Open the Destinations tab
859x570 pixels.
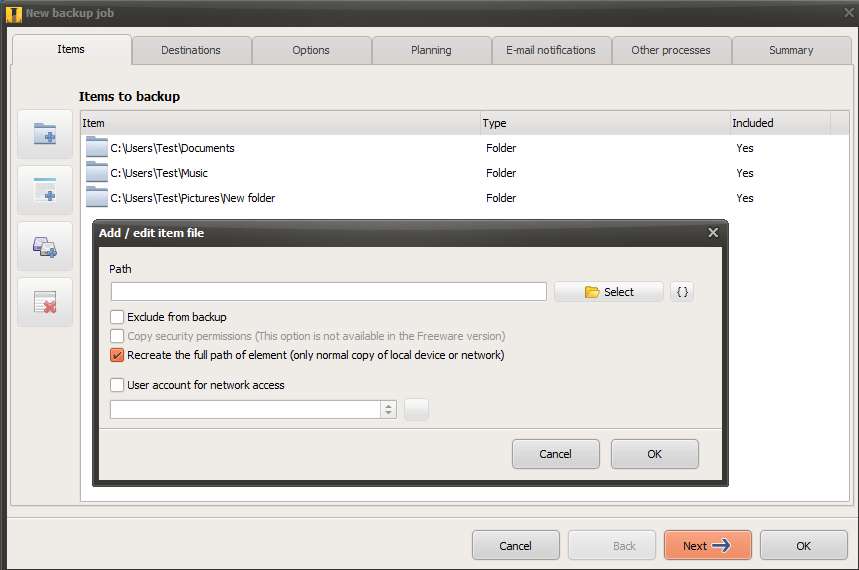191,50
